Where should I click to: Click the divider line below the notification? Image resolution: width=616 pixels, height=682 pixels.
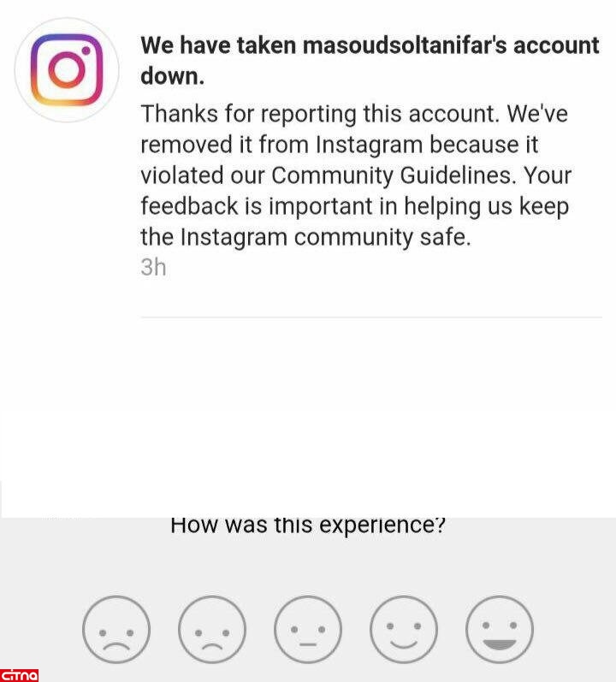tap(371, 317)
